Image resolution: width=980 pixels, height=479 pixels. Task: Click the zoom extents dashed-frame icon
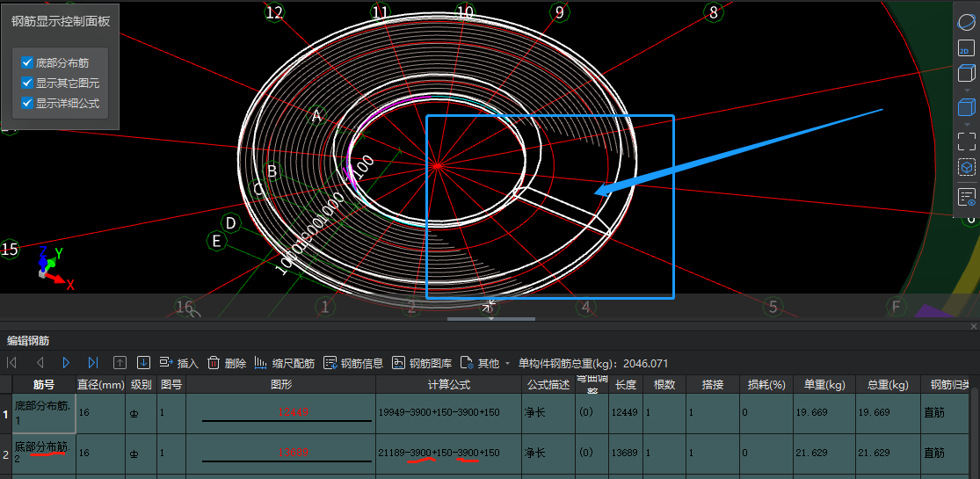[967, 142]
